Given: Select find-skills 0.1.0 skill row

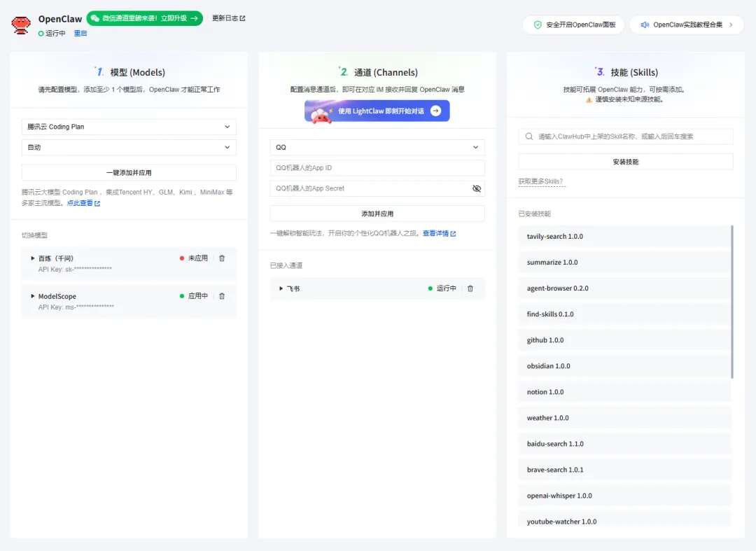Looking at the screenshot, I should pyautogui.click(x=624, y=314).
